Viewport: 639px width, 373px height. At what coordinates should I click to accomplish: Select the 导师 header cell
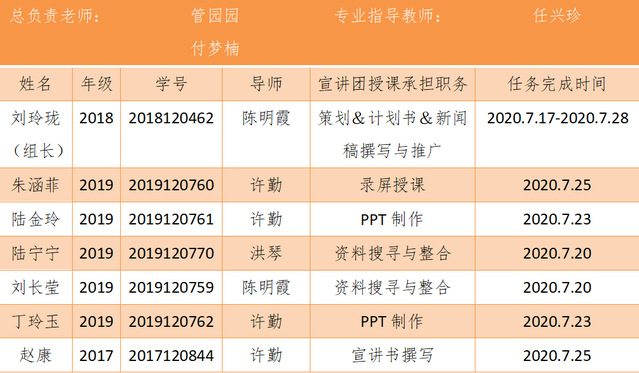tap(266, 84)
